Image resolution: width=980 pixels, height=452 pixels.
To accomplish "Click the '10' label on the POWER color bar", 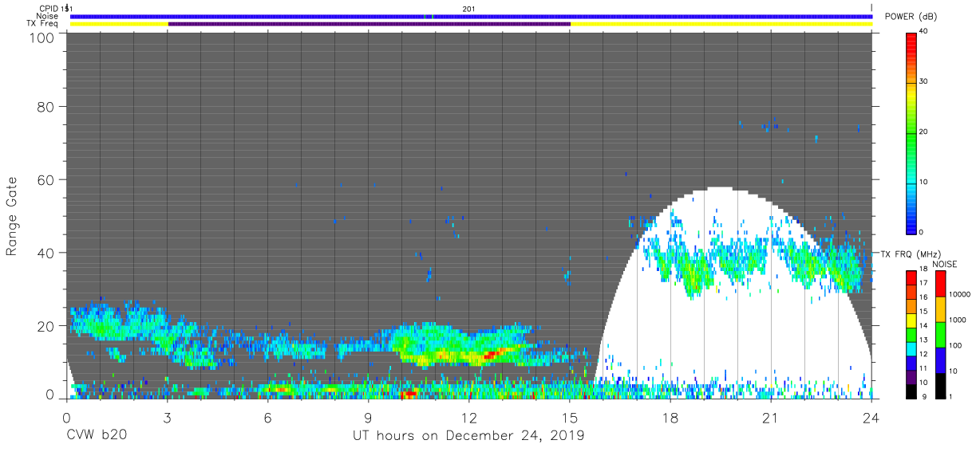I will tap(925, 183).
